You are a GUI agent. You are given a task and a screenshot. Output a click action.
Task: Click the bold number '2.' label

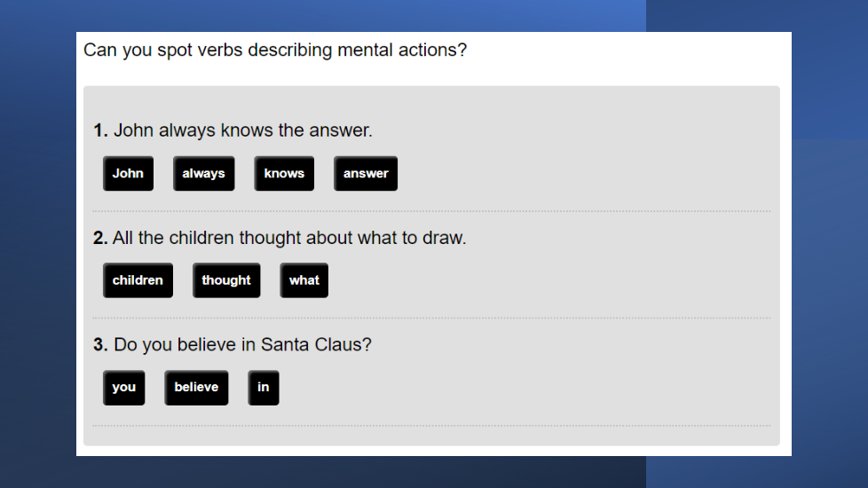[100, 238]
